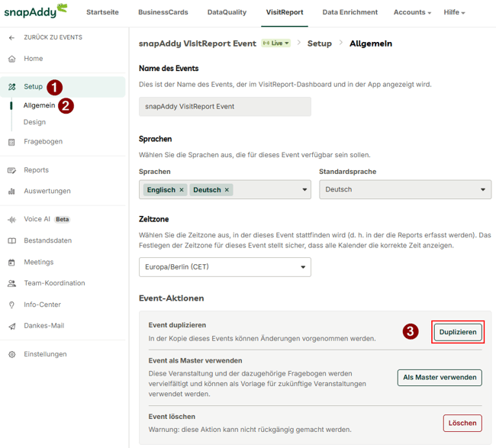The width and height of the screenshot is (496, 448).
Task: Click the Event duplizieren row title
Action: 177,325
